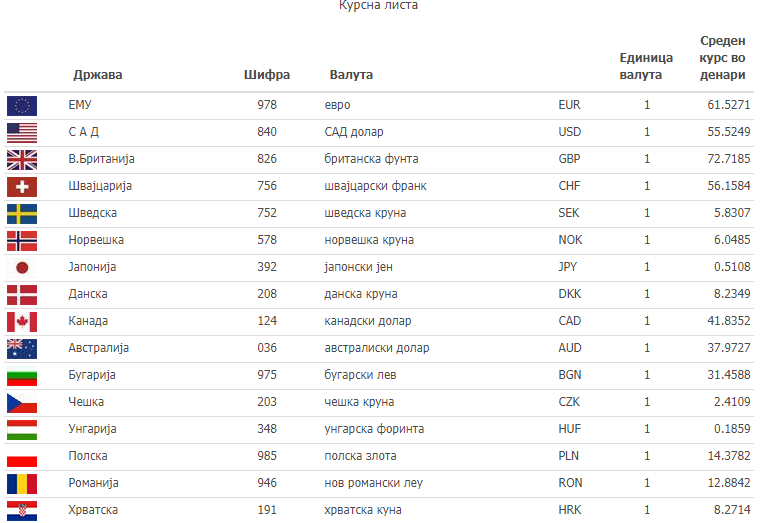Click the Шифра column header
The image size is (765, 523).
[x=267, y=75]
